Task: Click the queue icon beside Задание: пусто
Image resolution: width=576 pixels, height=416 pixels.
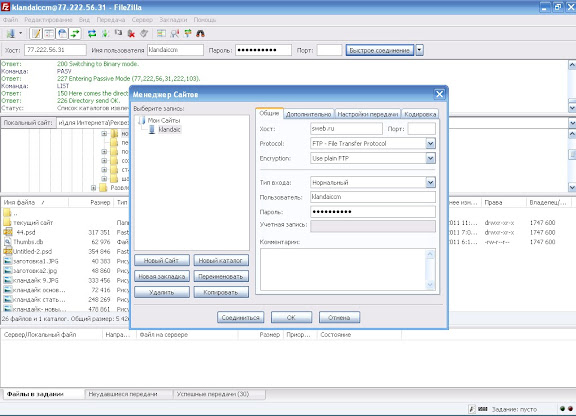Action: point(483,409)
